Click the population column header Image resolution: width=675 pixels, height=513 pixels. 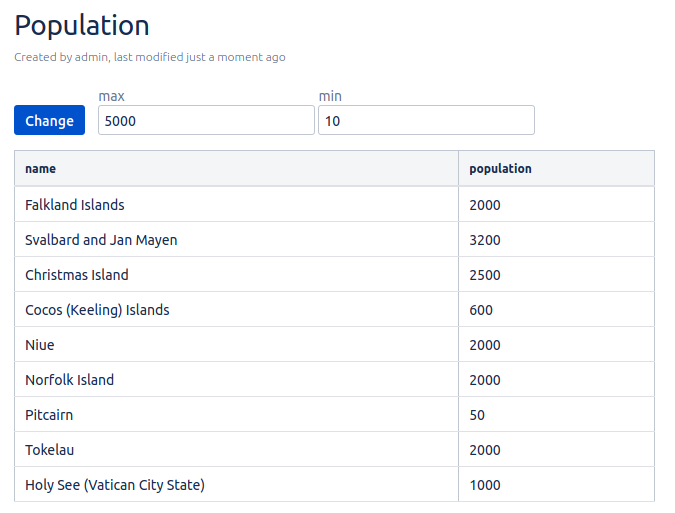point(500,169)
